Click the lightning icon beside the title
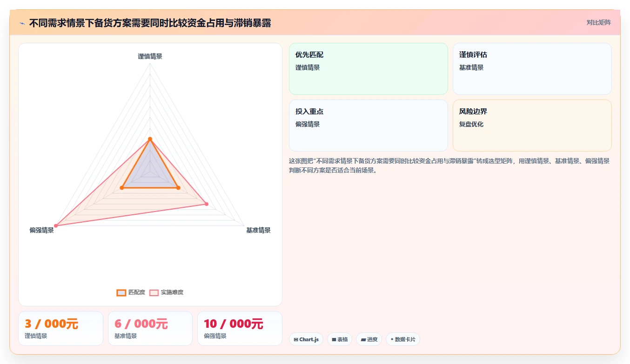The width and height of the screenshot is (630, 364). (22, 23)
